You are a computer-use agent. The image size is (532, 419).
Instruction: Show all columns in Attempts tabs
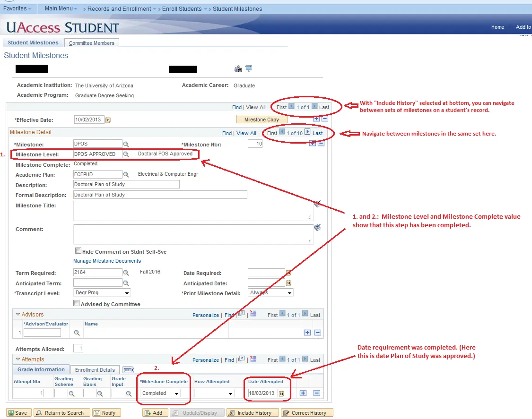tap(128, 369)
